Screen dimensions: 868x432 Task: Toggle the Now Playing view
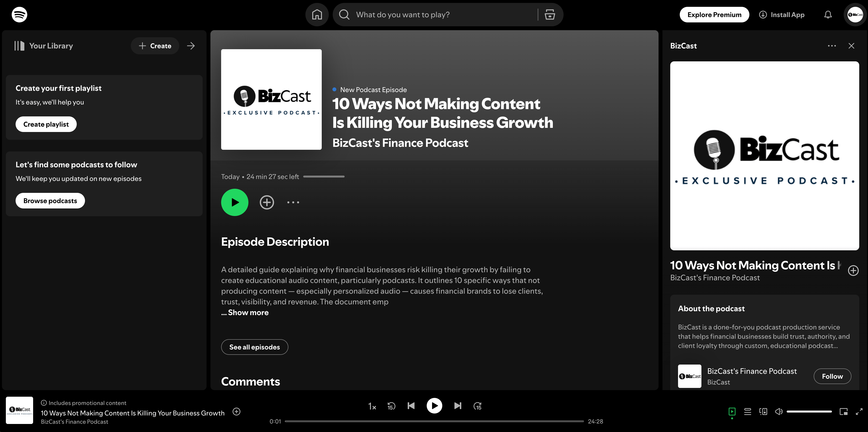click(732, 412)
